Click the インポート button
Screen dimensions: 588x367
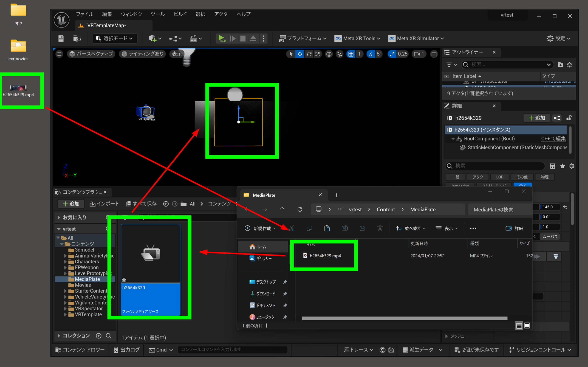(104, 204)
